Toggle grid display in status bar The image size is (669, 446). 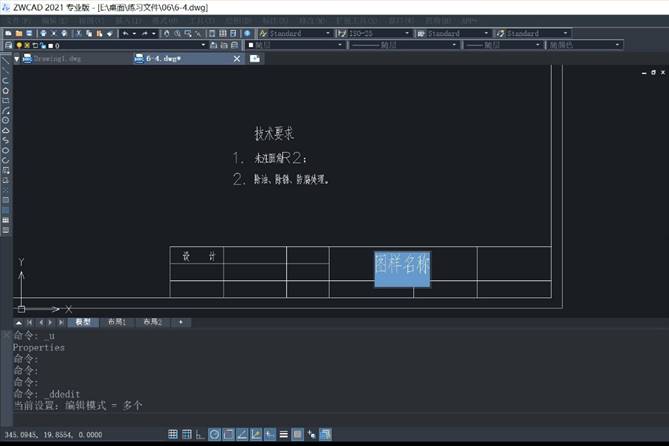[173, 435]
